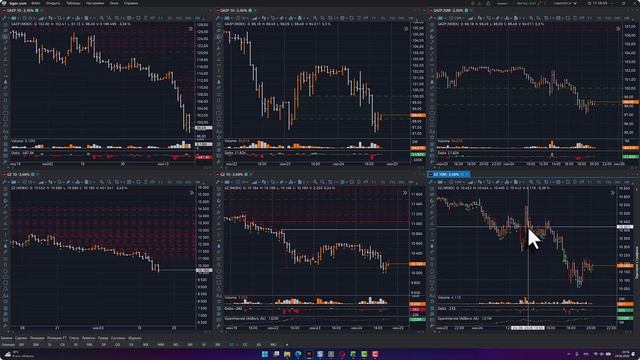The height and width of the screenshot is (360, 640).
Task: Open the Настройки menu
Action: coord(95,3)
